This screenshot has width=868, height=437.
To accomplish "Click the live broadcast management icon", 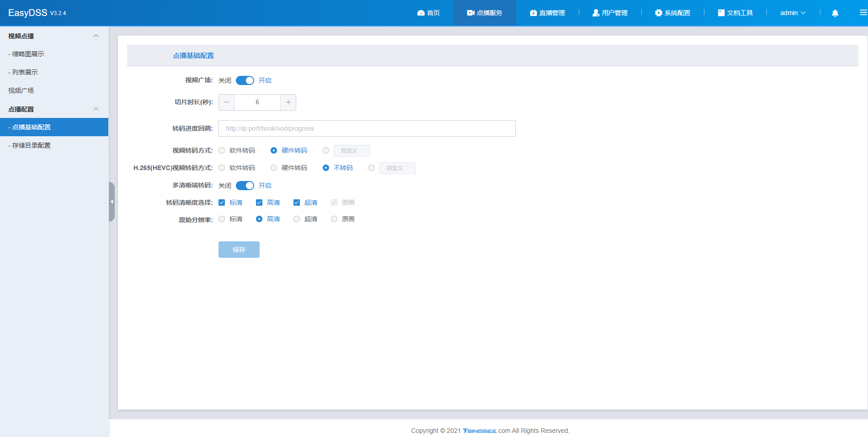I will 533,13.
